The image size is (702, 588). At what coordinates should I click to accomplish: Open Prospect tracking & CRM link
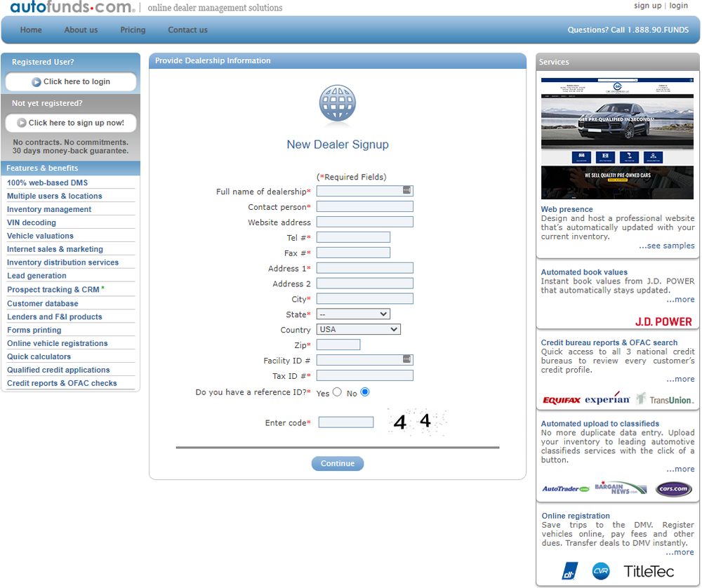[53, 290]
